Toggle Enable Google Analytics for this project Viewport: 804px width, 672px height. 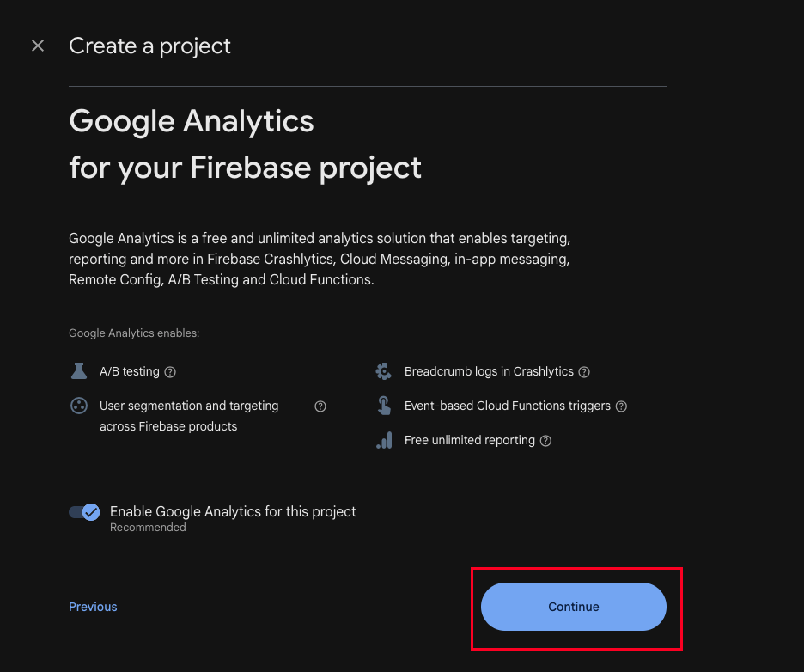84,512
